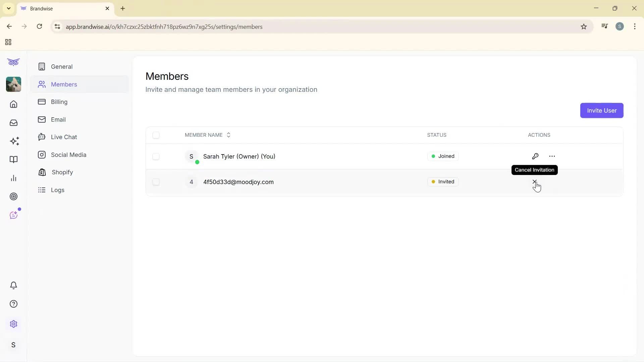
Task: Go to Billing settings
Action: 59,102
